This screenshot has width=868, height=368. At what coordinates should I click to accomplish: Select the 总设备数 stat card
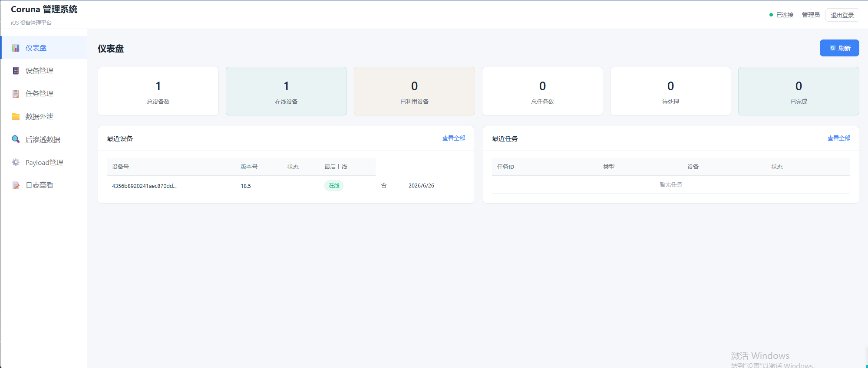click(x=158, y=91)
